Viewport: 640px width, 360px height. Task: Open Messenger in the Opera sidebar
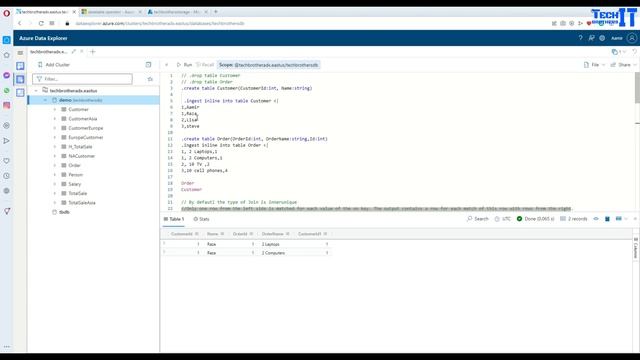click(7, 76)
